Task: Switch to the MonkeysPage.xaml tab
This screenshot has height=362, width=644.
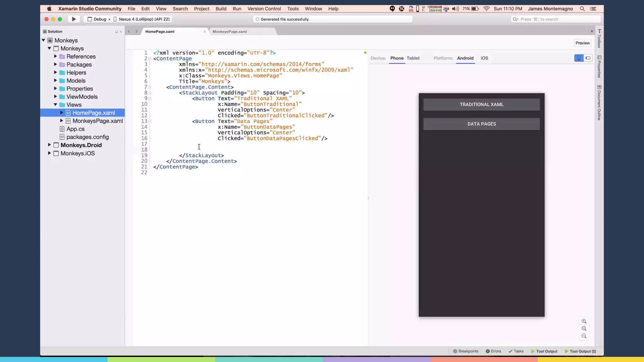Action: point(230,31)
